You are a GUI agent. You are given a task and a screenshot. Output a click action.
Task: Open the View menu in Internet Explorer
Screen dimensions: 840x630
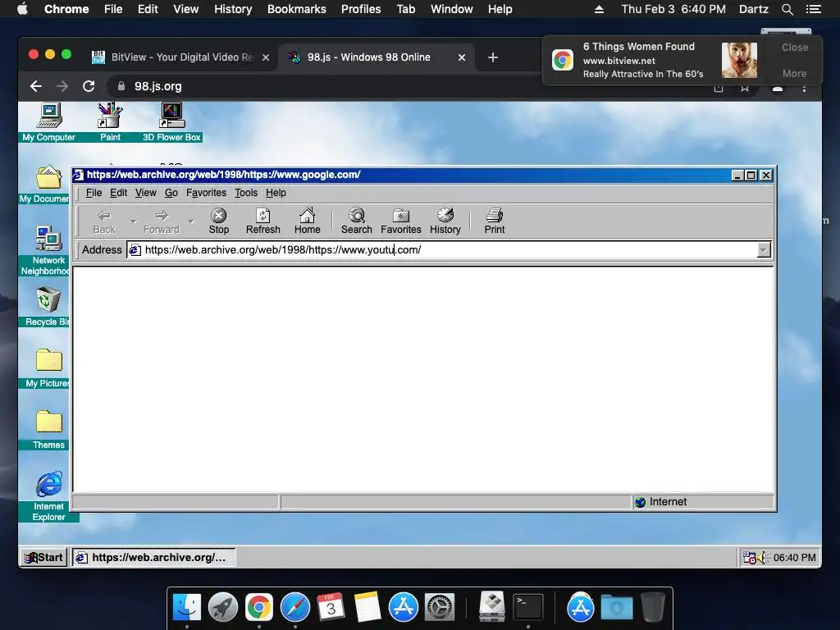[x=146, y=193]
